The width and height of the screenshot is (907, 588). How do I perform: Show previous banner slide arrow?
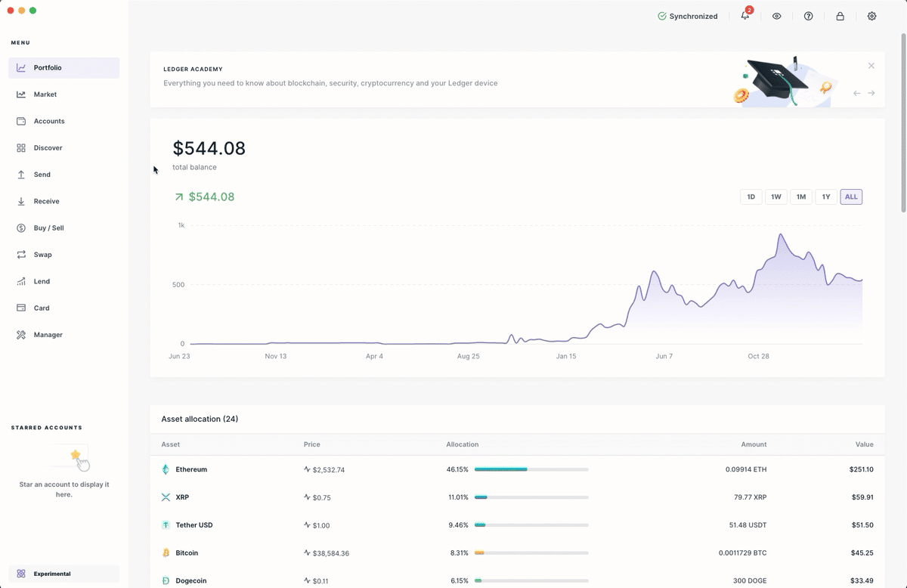click(856, 93)
